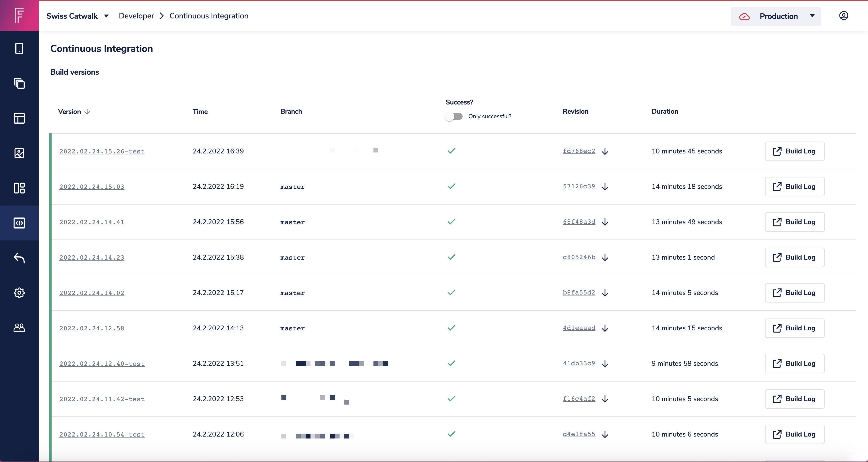This screenshot has height=462, width=868.
Task: Open the image media sidebar icon
Action: [x=19, y=153]
